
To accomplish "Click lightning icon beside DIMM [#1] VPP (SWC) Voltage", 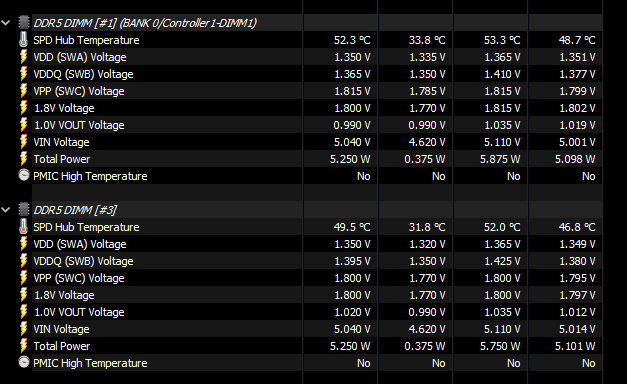I will (24, 91).
